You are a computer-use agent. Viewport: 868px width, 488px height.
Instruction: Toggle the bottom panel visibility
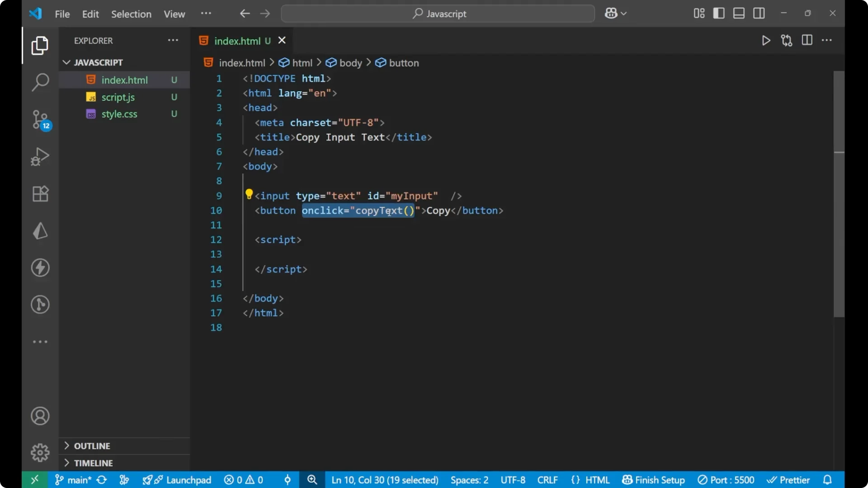pyautogui.click(x=739, y=13)
